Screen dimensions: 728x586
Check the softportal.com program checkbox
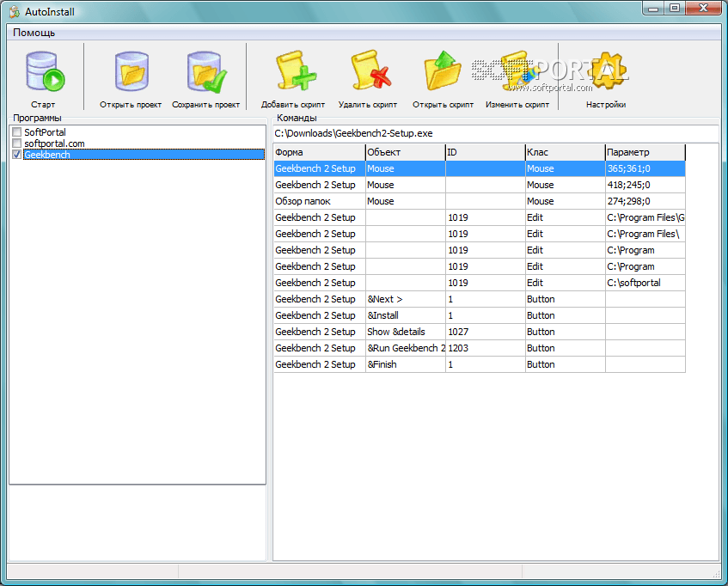pos(17,143)
